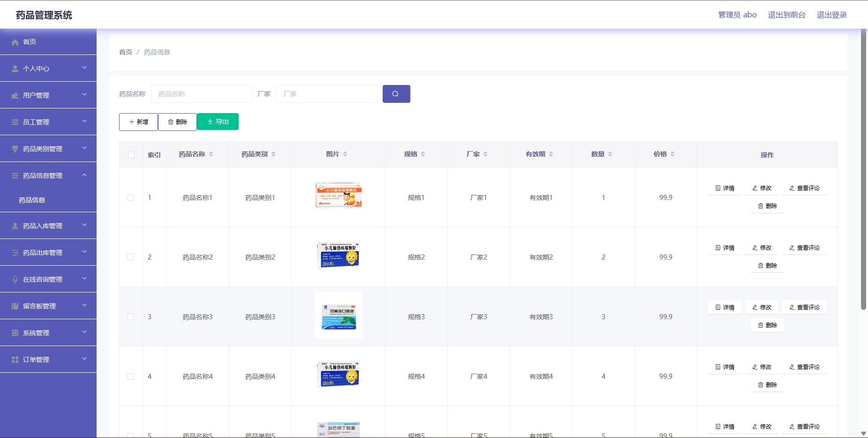
Task: Check the checkbox for row 1
Action: pyautogui.click(x=130, y=198)
